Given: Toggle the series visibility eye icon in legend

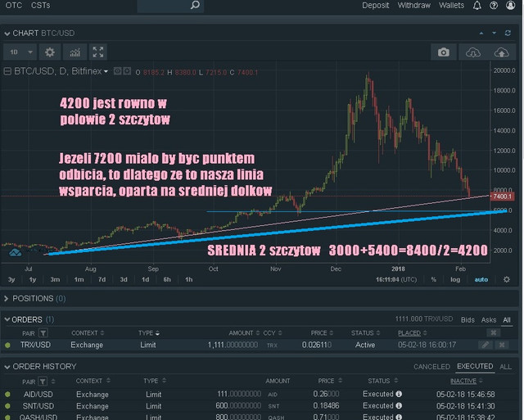Looking at the screenshot, I should [117, 71].
